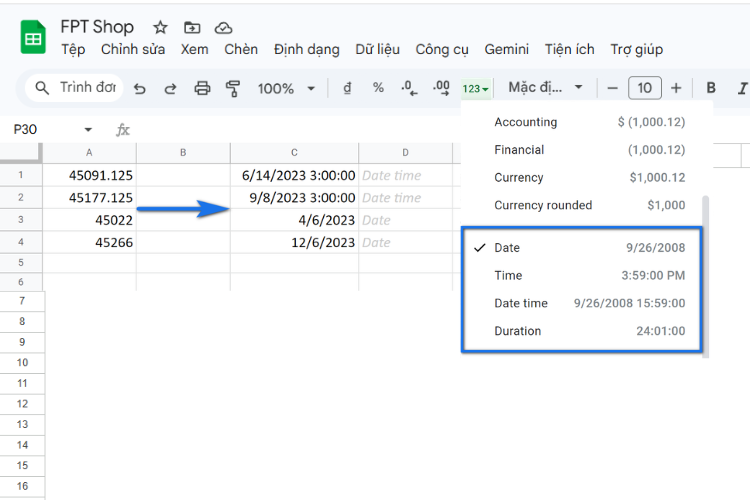Open the Chỉnh sửa menu

[133, 49]
